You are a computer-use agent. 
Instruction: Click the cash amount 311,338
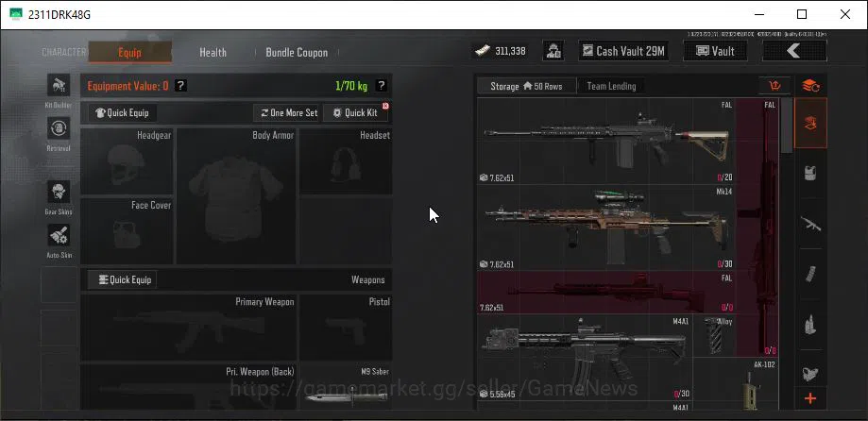tap(510, 52)
